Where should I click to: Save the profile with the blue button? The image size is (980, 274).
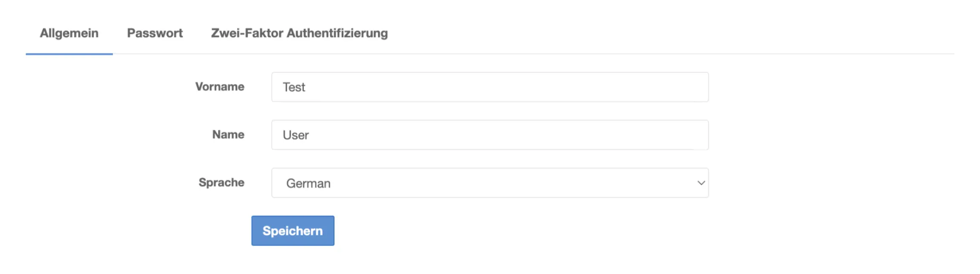pos(293,231)
